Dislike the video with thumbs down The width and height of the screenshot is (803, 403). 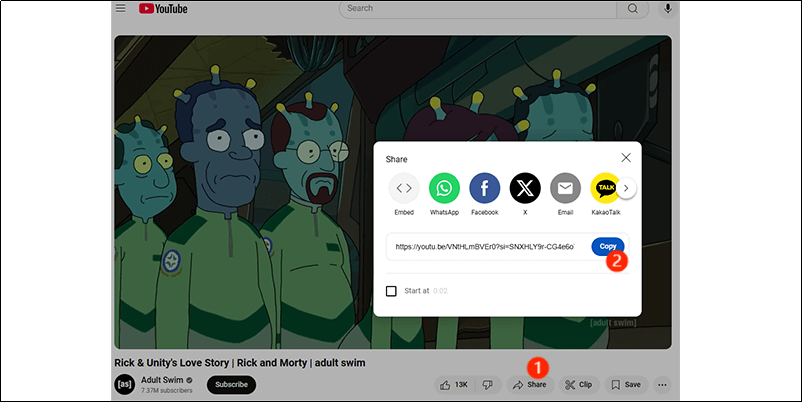[x=487, y=384]
